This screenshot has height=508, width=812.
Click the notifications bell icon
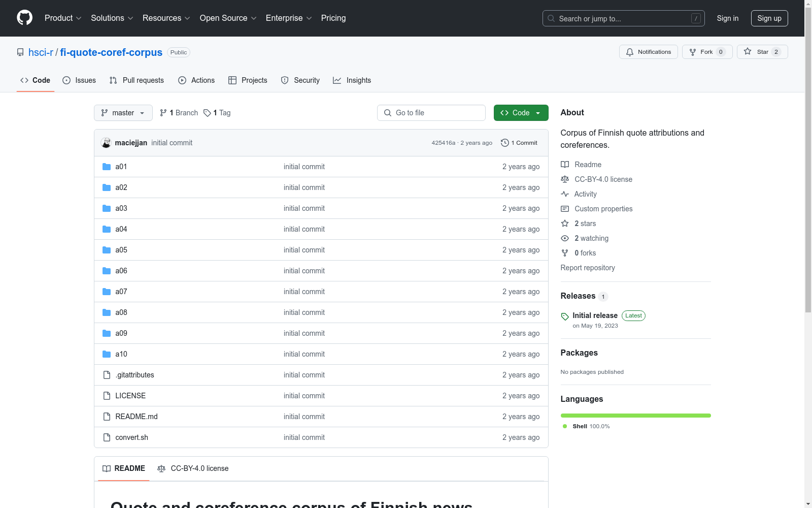[x=630, y=52]
